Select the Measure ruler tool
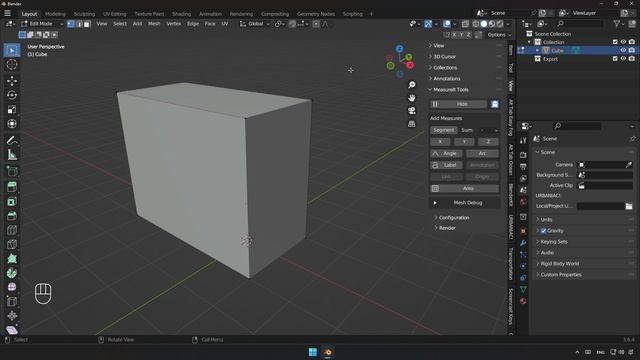Viewport: 640px width, 360px height. pos(12,155)
